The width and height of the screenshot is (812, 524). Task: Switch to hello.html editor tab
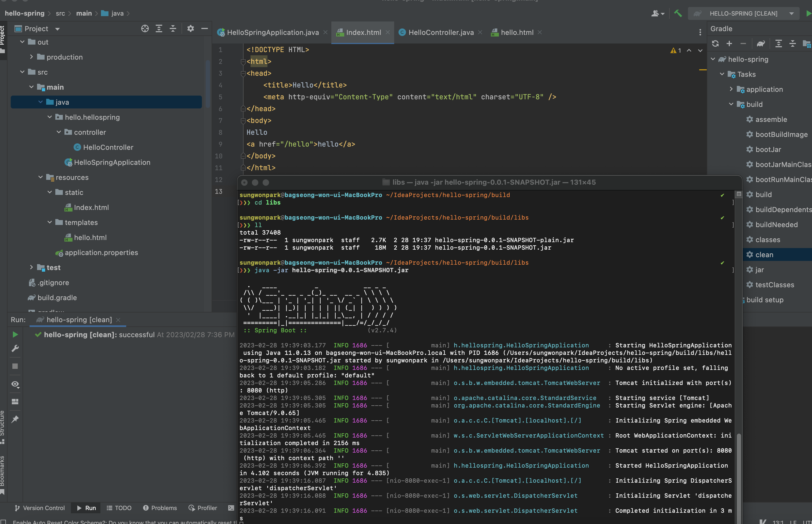click(x=512, y=32)
